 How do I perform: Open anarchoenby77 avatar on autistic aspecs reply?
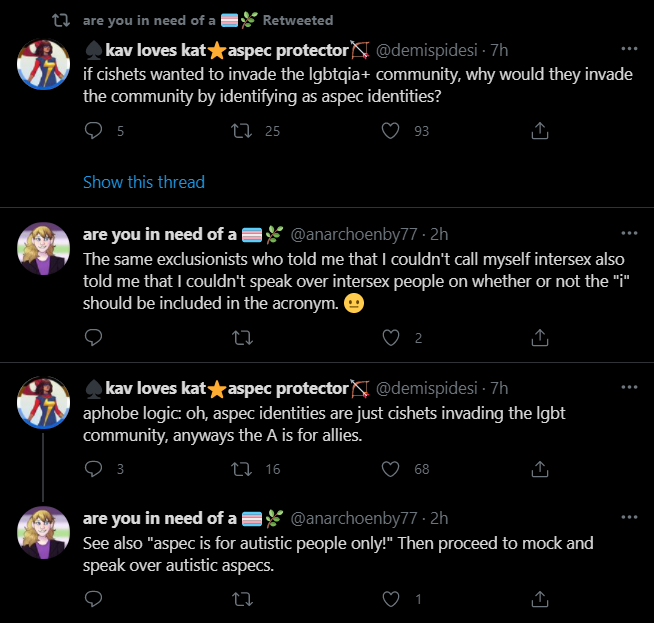point(43,533)
